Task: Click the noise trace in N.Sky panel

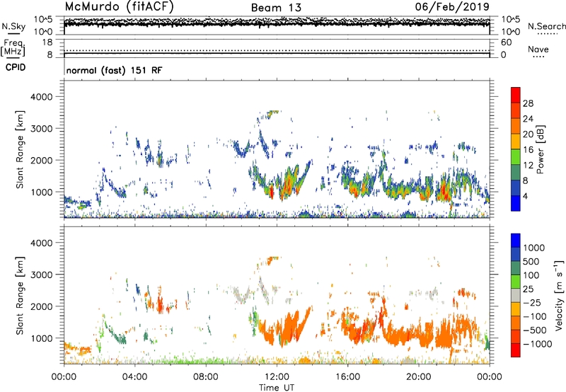Action: click(277, 23)
